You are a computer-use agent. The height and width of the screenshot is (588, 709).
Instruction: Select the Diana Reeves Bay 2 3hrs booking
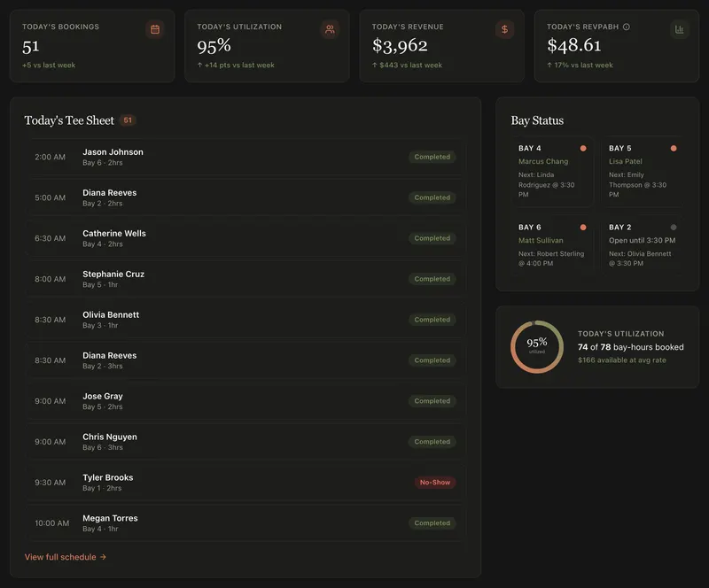(246, 360)
